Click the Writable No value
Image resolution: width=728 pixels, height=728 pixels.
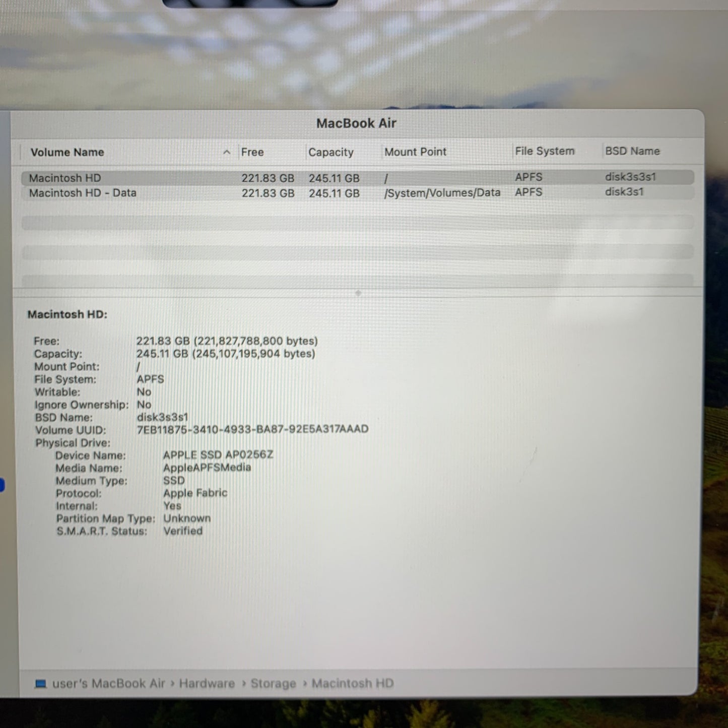coord(144,391)
